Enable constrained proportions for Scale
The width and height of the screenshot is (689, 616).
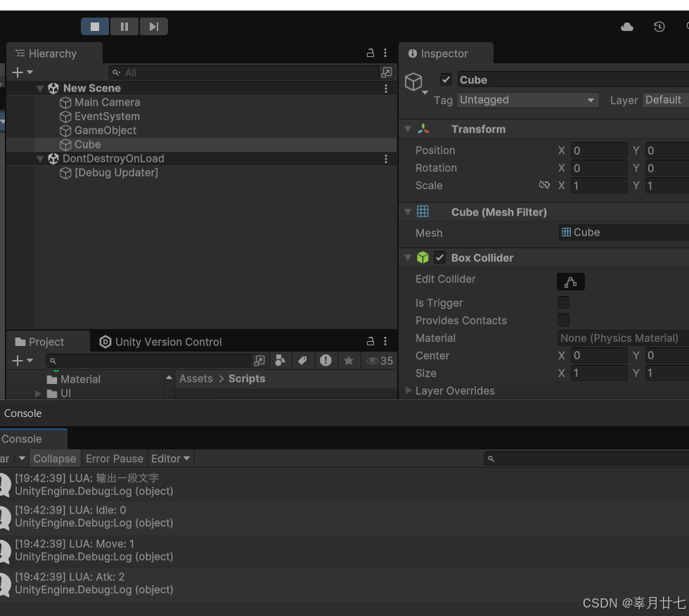tap(544, 185)
